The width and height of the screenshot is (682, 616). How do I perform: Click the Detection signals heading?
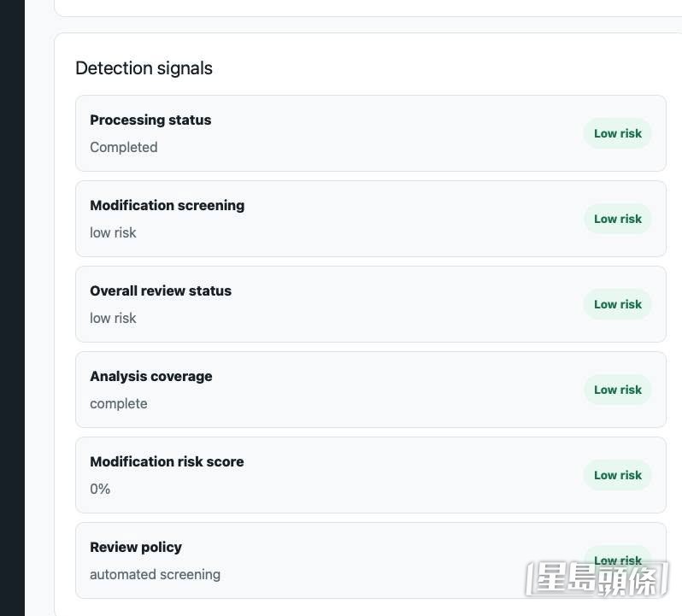(144, 68)
